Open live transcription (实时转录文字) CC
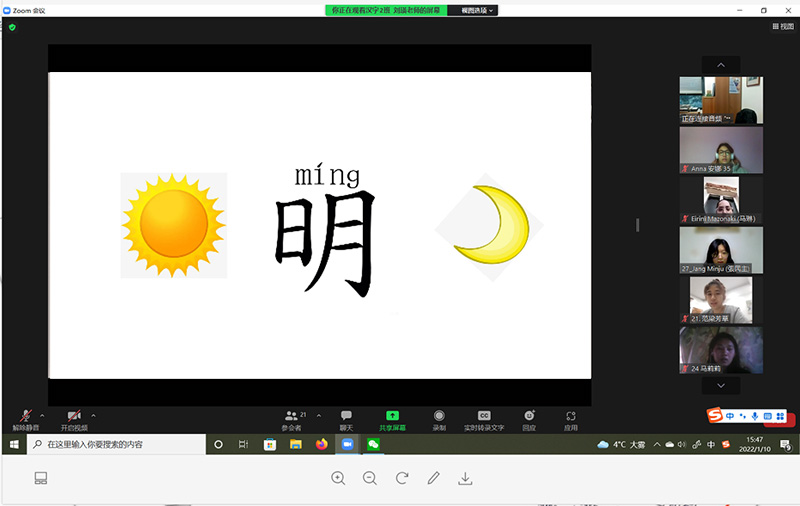Screen dimensions: 800x506 click(484, 418)
